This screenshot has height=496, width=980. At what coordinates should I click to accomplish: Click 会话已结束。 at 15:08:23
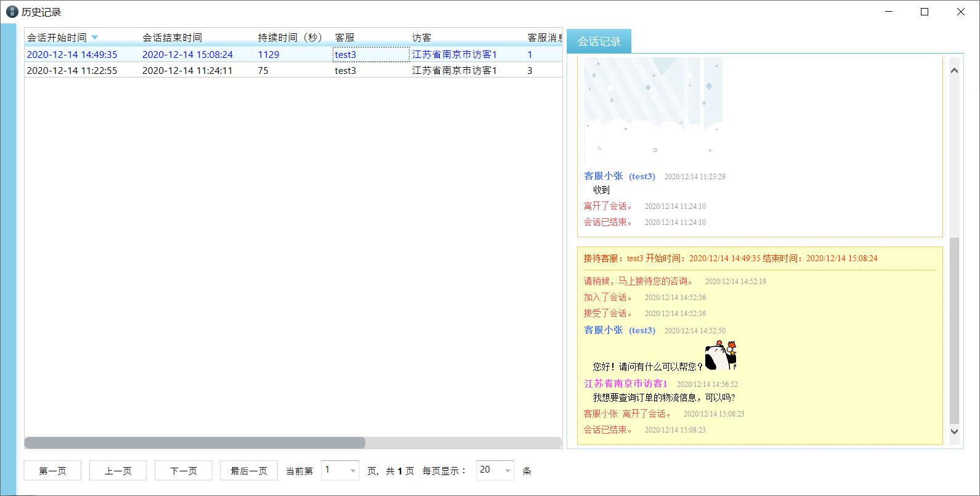(x=610, y=429)
